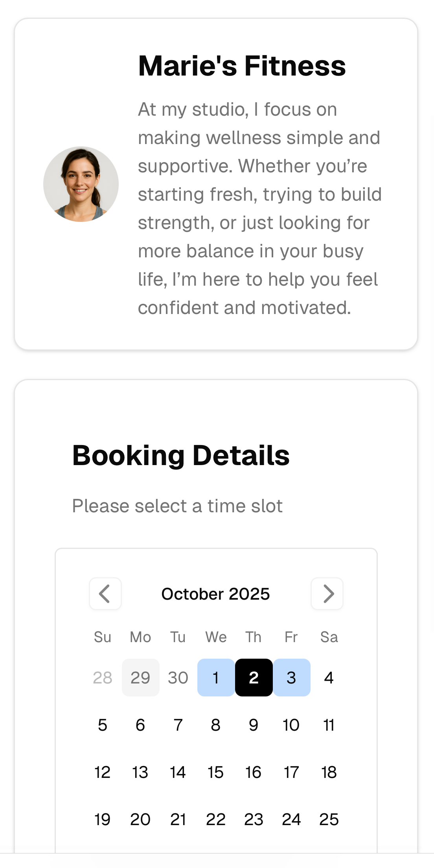Select September 29 in the calendar
This screenshot has height=868, width=434.
[x=140, y=678]
